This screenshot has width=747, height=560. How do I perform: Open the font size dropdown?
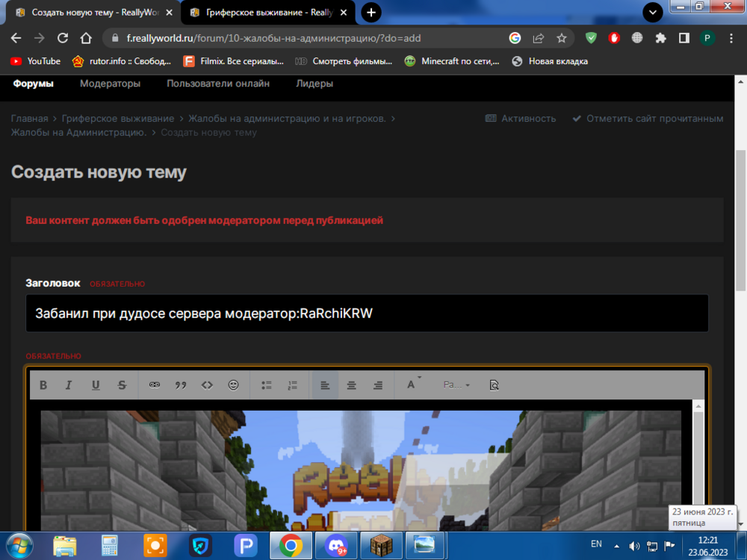456,385
